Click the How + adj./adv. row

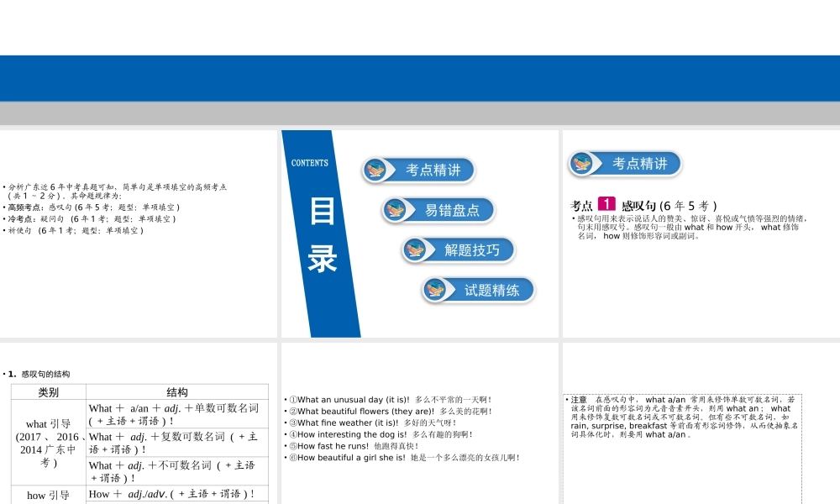177,494
